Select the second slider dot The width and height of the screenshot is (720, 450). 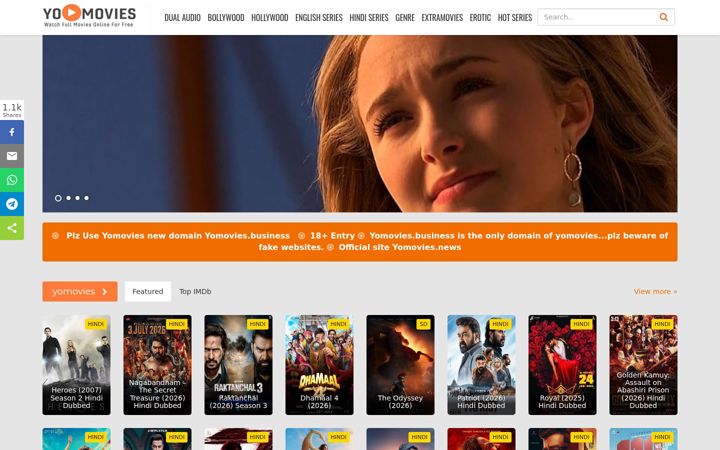click(x=68, y=198)
